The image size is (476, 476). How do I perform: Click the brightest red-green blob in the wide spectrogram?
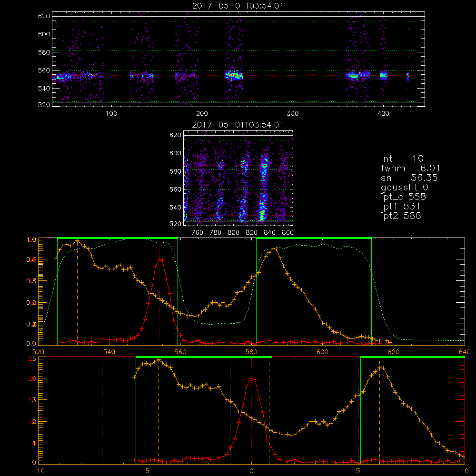click(x=234, y=75)
